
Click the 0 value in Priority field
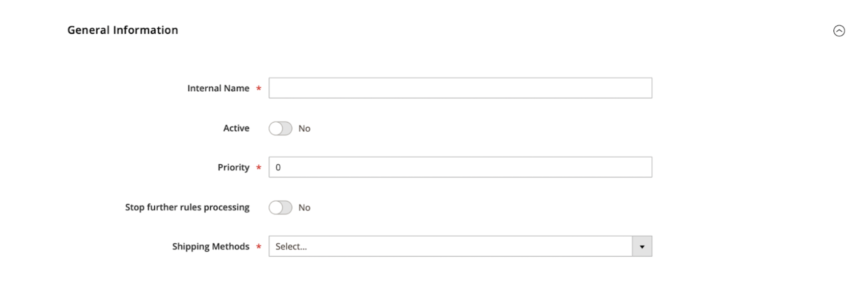pos(278,167)
